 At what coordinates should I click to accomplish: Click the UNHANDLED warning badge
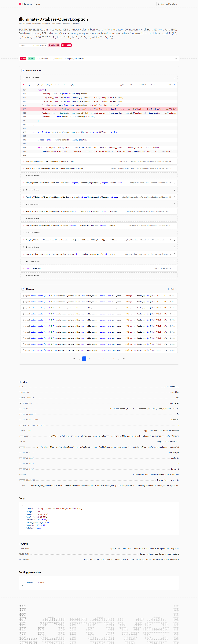click(54, 45)
